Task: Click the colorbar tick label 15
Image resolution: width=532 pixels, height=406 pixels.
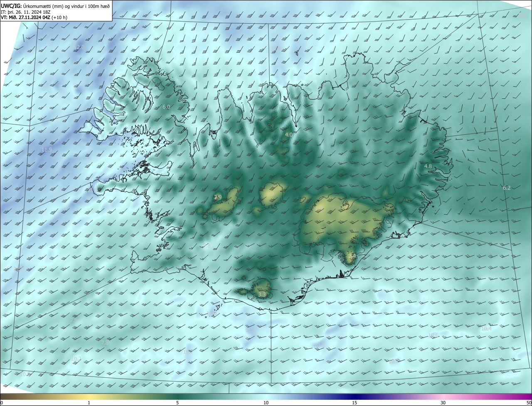Action: click(x=355, y=403)
